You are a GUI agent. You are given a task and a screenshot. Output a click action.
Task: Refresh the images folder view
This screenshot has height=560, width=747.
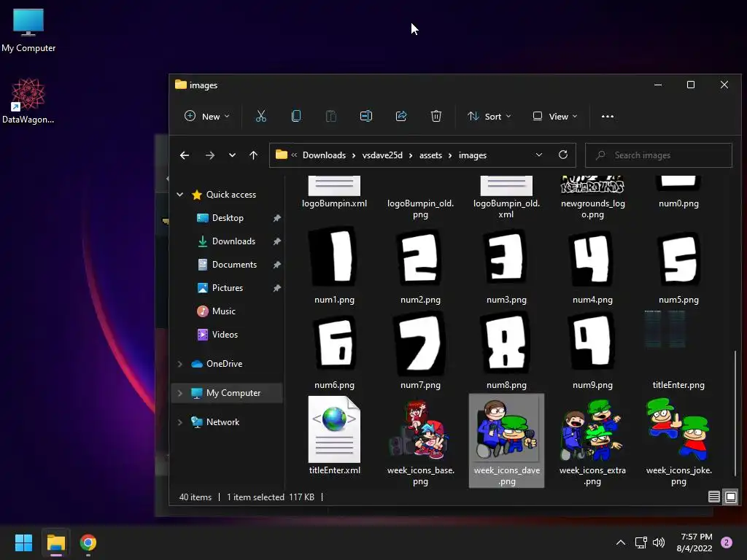point(563,155)
